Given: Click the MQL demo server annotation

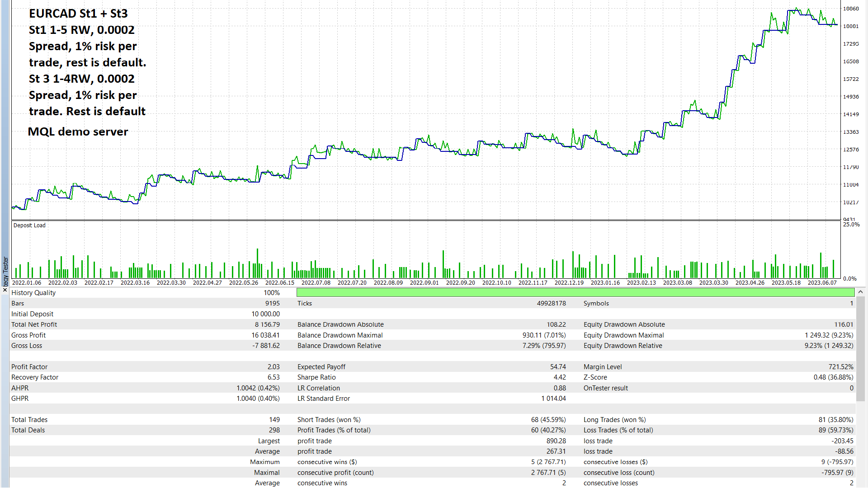Looking at the screenshot, I should click(x=78, y=132).
